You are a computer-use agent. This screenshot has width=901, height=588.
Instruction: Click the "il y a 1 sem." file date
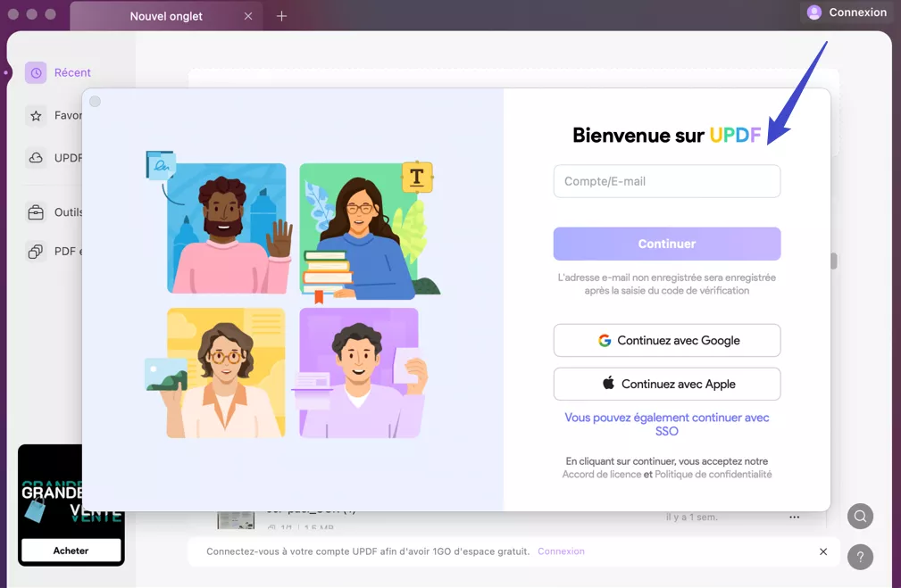(692, 517)
